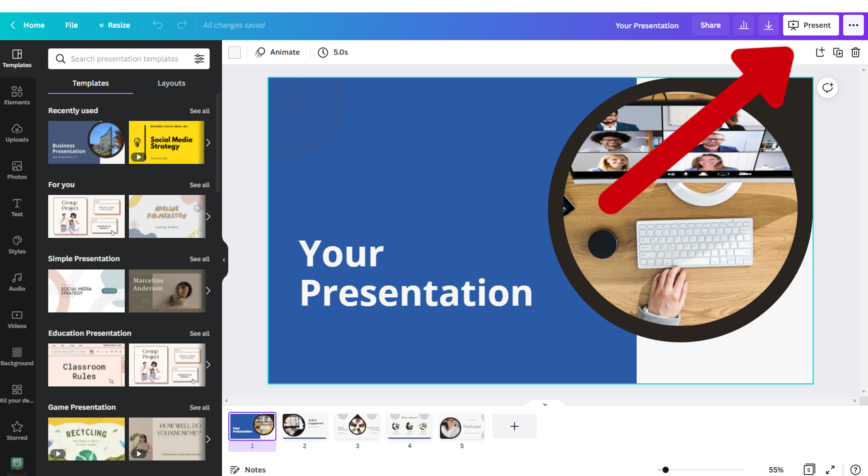Screen dimensions: 868x476
Task: Open the Videos sidebar panel
Action: coord(17,319)
